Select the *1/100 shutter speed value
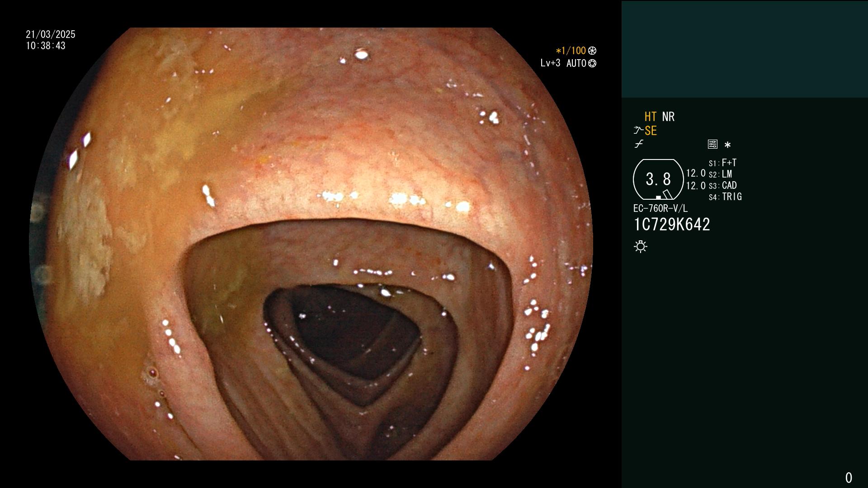868x488 pixels. pos(571,51)
